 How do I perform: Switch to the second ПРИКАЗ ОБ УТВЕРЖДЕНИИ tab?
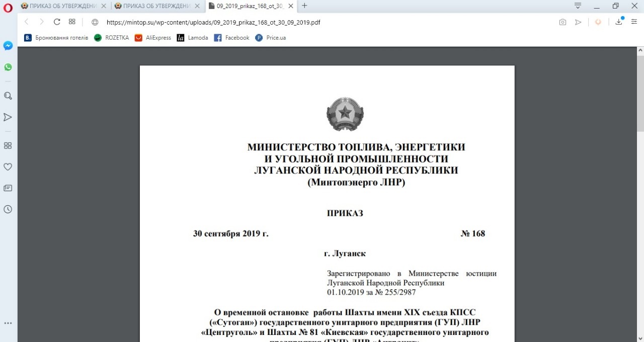[157, 6]
